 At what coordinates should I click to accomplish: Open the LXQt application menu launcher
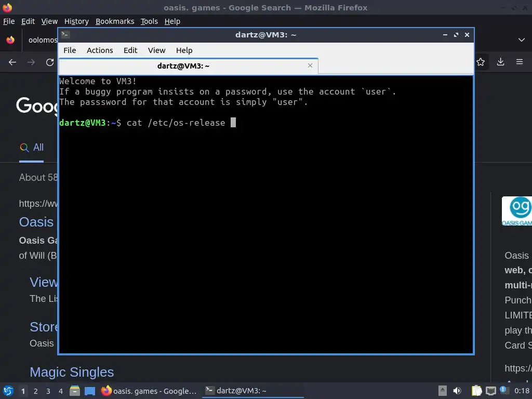click(x=8, y=391)
